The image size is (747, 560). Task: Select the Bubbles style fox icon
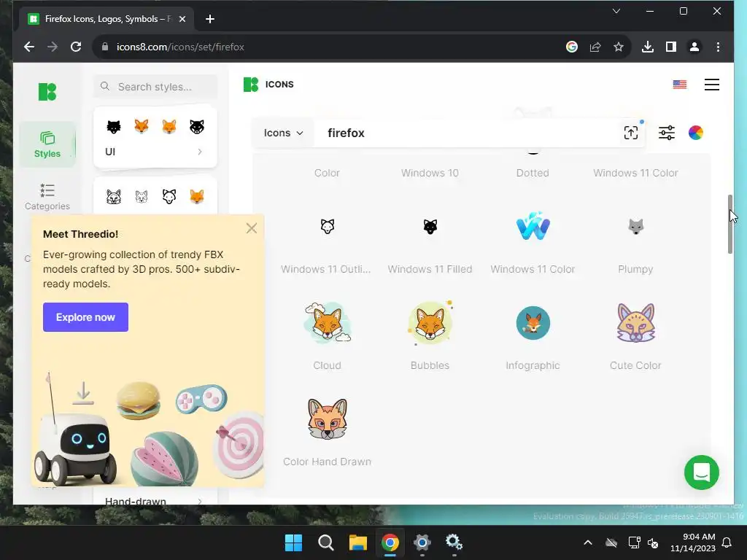(430, 322)
